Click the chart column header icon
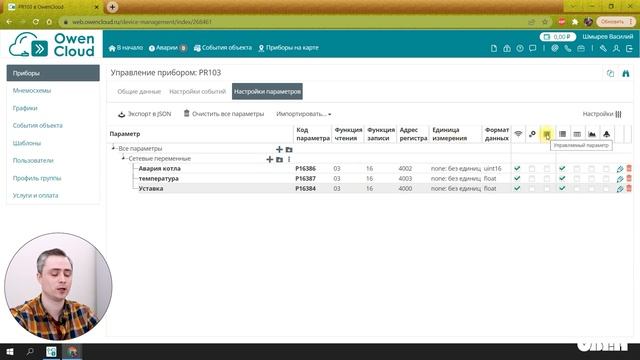The height and width of the screenshot is (360, 640). [592, 134]
